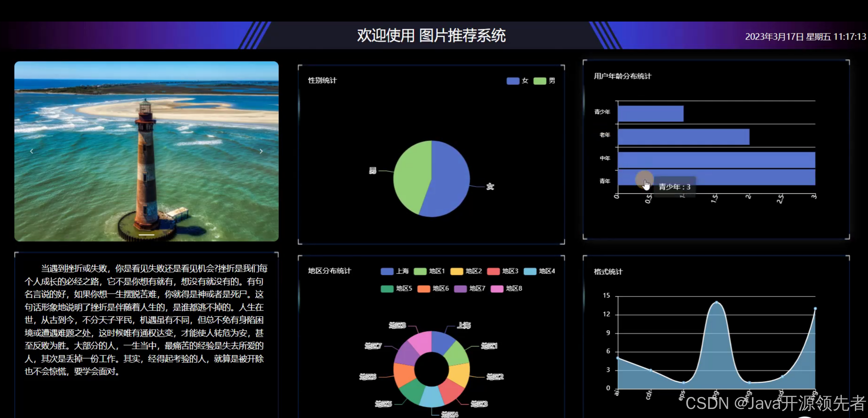The width and height of the screenshot is (868, 418).
Task: Advance carousel using the right arrow
Action: pyautogui.click(x=261, y=151)
